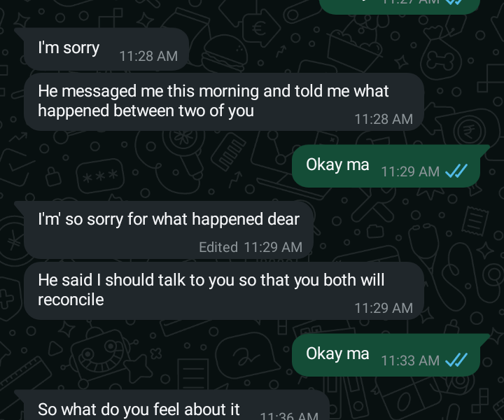Image resolution: width=504 pixels, height=420 pixels.
Task: Click the 11:28 AM time beside "I'm sorry"
Action: (148, 56)
